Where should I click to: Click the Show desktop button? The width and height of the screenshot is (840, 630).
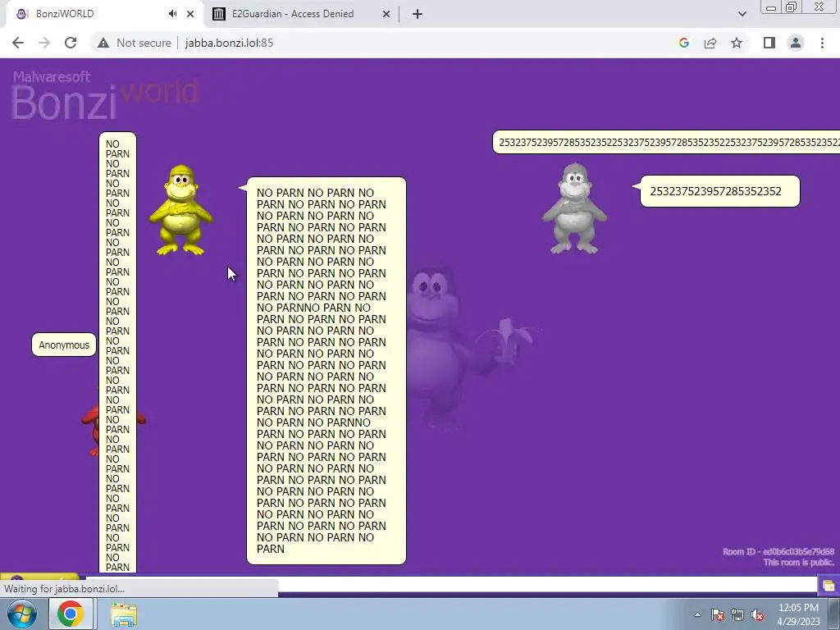click(x=834, y=614)
